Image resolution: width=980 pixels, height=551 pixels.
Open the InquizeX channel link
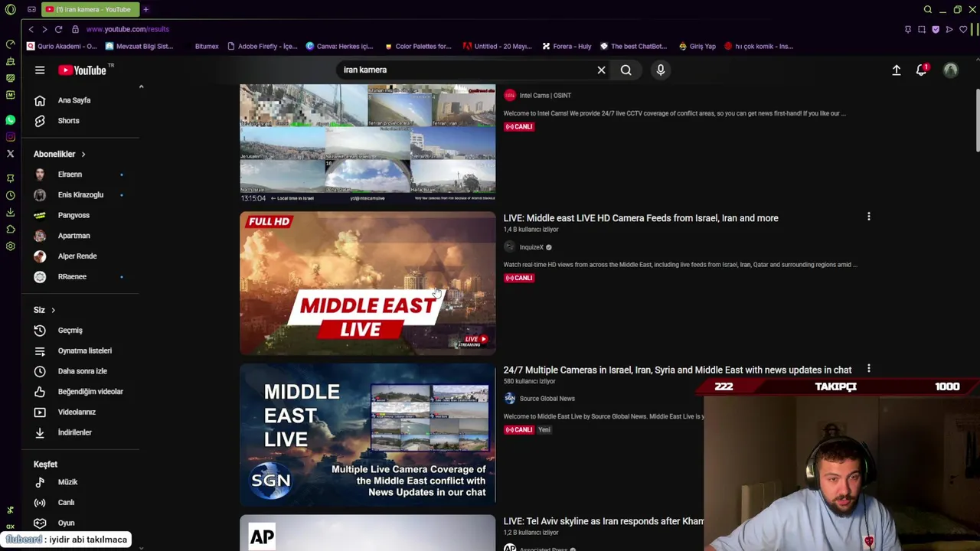tap(531, 247)
